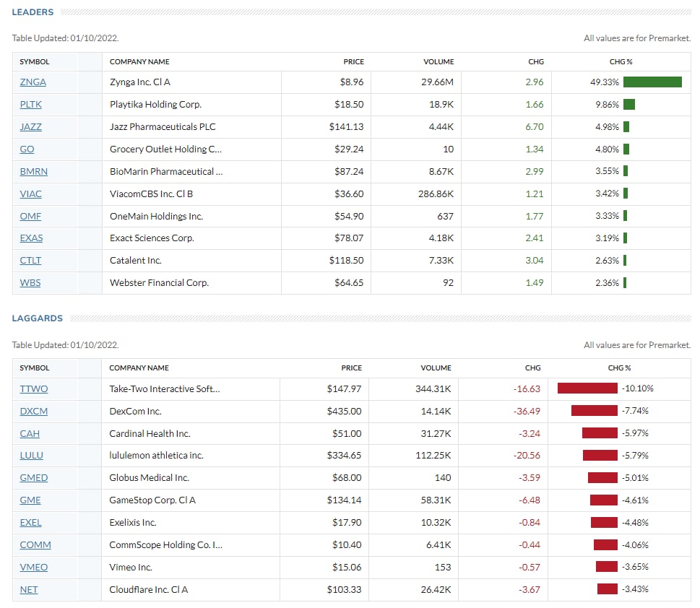Open the VMEO symbol link
This screenshot has width=700, height=608.
33,568
